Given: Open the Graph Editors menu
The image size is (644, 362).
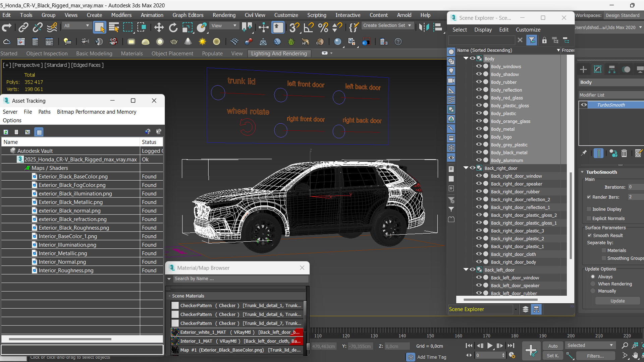Looking at the screenshot, I should (x=188, y=15).
